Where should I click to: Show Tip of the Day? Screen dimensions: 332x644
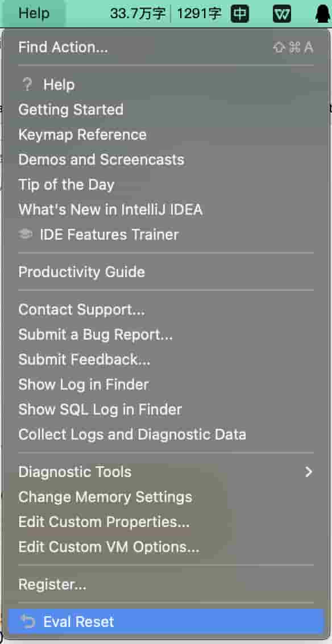(166, 185)
